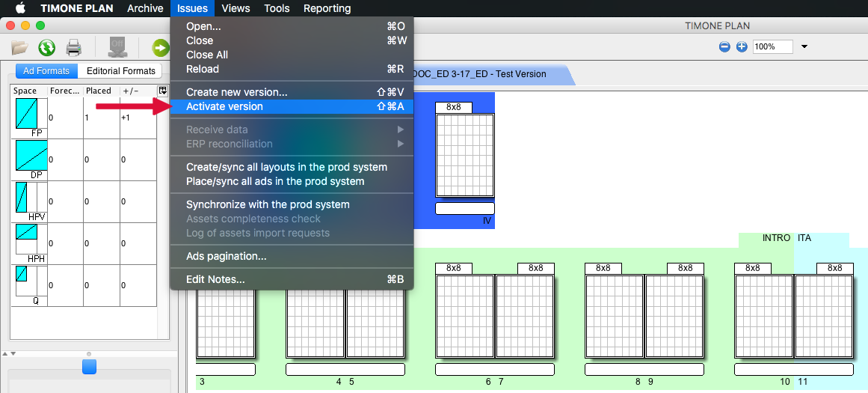
Task: Select Activate version
Action: [x=292, y=106]
